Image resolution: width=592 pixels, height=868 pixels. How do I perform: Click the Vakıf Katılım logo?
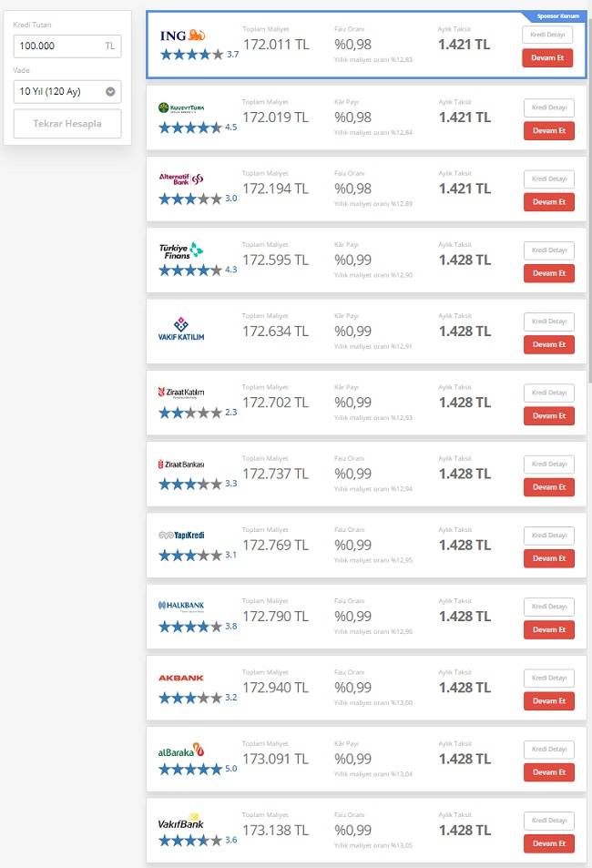[181, 329]
